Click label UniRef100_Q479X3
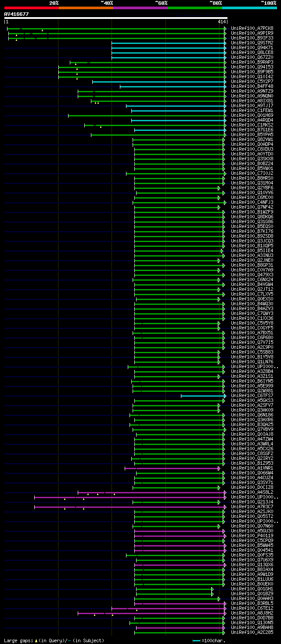The width and height of the screenshot is (281, 644). click(x=252, y=275)
